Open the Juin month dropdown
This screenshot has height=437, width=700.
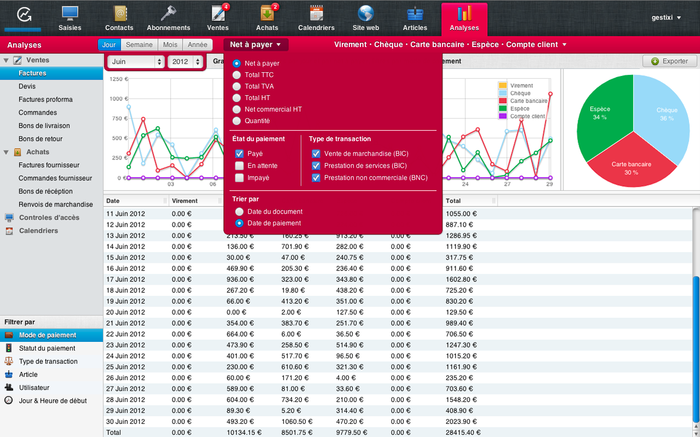click(x=136, y=62)
